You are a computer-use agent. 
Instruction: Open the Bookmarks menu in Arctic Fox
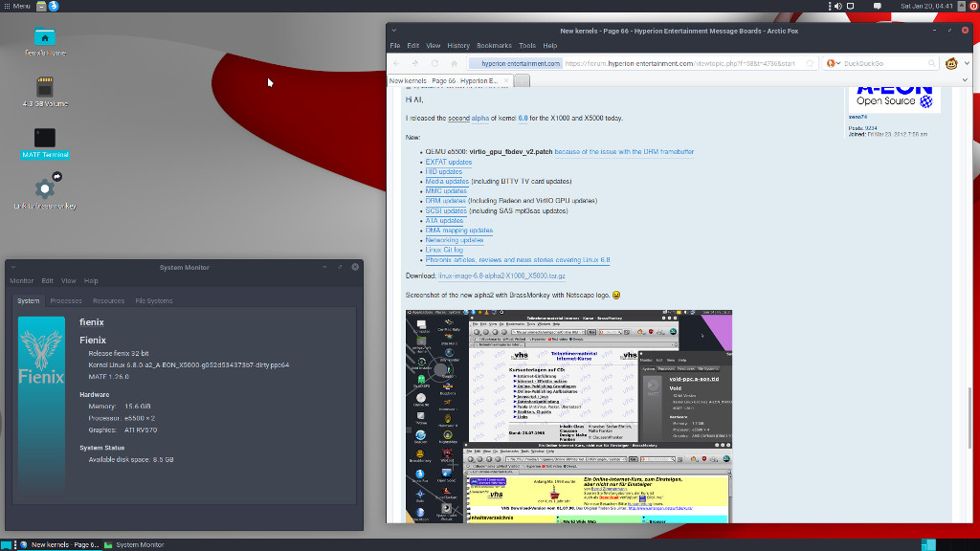pos(494,46)
